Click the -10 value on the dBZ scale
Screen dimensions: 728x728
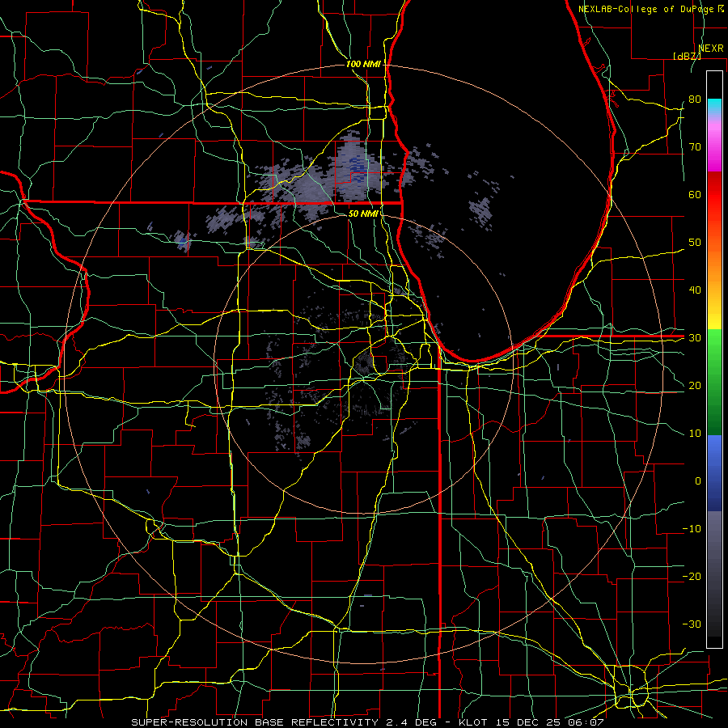692,529
